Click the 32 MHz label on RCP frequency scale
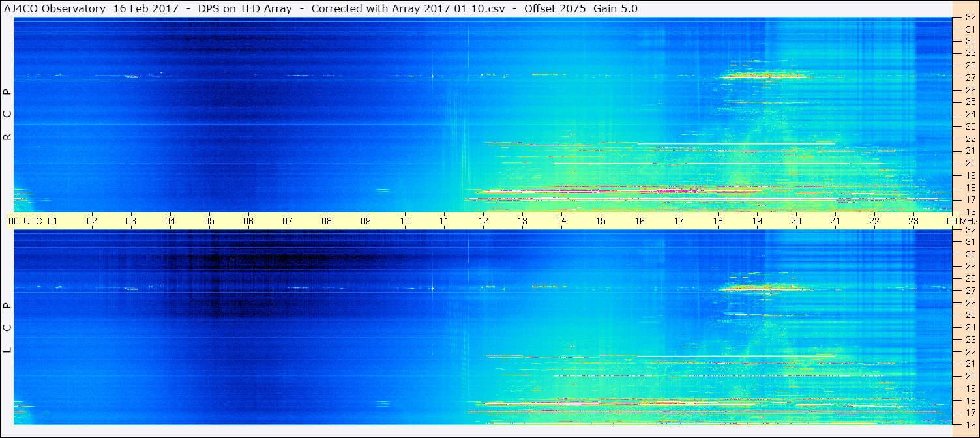This screenshot has height=438, width=980. (970, 18)
